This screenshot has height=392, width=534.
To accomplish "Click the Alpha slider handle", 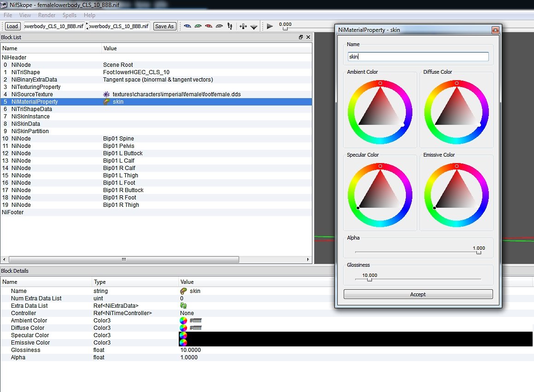I will (x=479, y=252).
